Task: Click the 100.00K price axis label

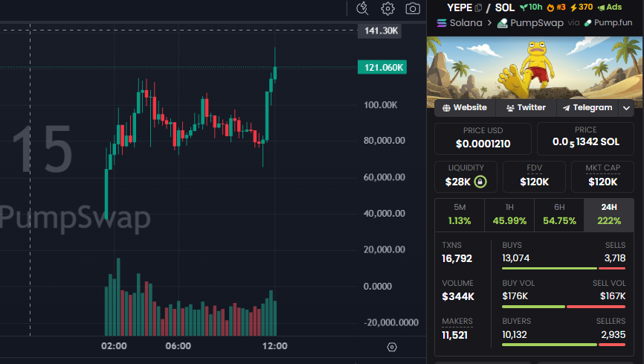Action: pos(380,105)
